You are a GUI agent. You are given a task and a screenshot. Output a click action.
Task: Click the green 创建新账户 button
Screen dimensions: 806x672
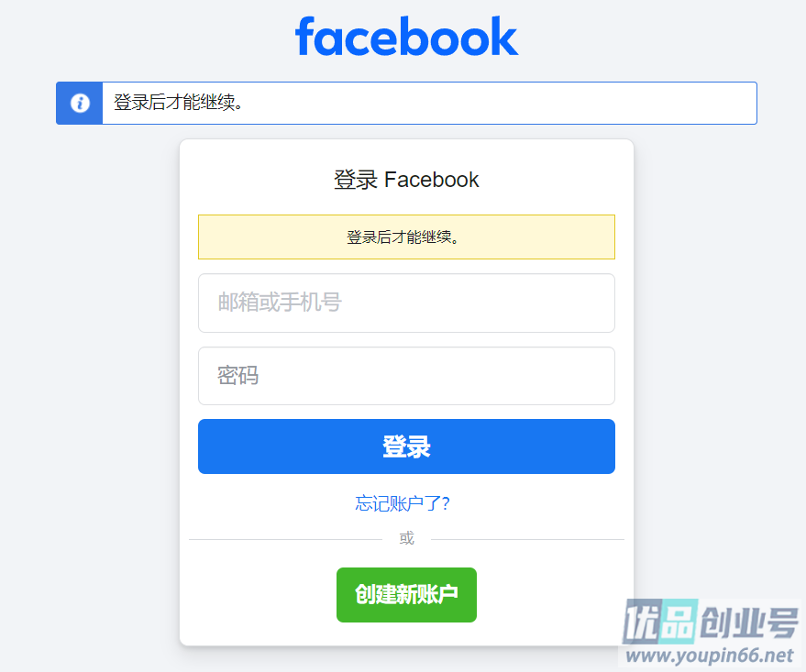[x=406, y=594]
